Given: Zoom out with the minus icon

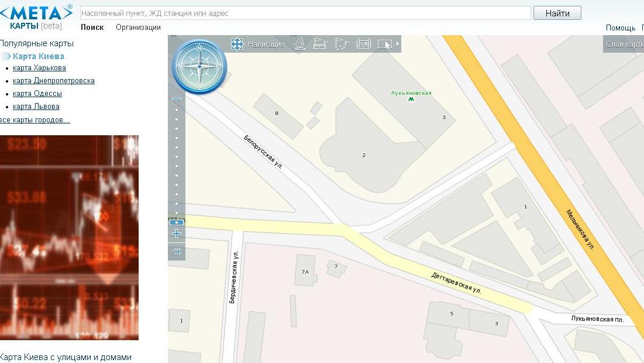Looking at the screenshot, I should tap(177, 99).
